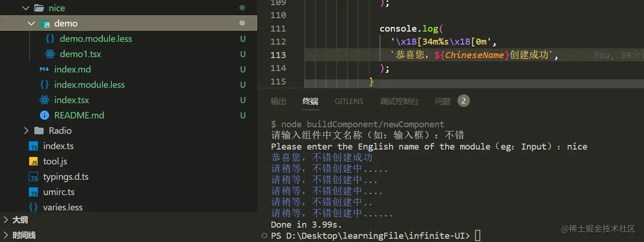644x242 pixels.
Task: Click the ${ChineseName} variable in editor
Action: pos(472,55)
